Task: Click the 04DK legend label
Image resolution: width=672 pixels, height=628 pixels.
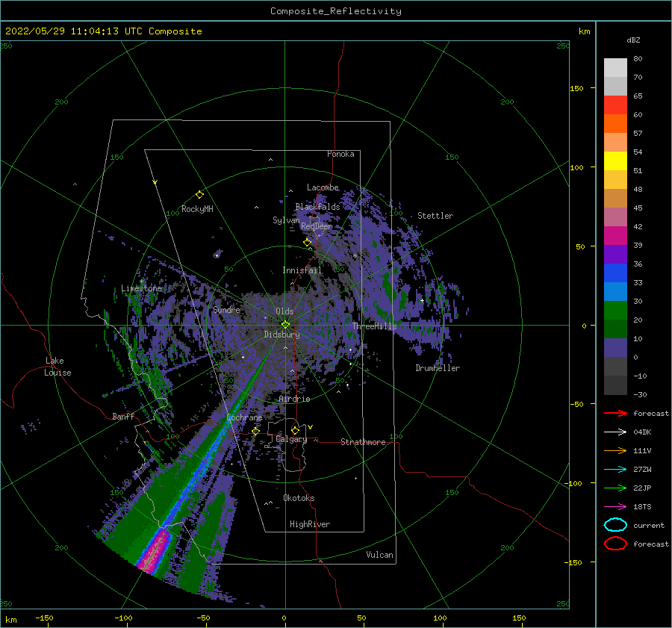Action: pos(642,432)
